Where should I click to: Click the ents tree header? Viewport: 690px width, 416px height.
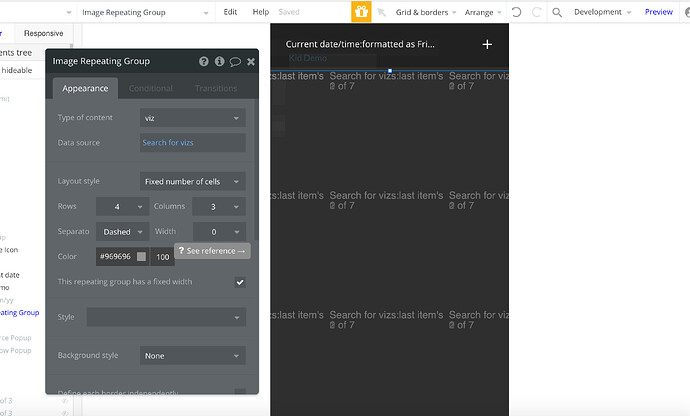[x=16, y=53]
